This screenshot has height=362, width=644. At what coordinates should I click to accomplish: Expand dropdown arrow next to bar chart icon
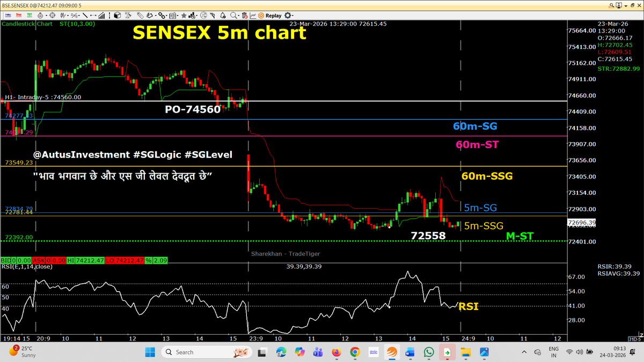pyautogui.click(x=197, y=16)
